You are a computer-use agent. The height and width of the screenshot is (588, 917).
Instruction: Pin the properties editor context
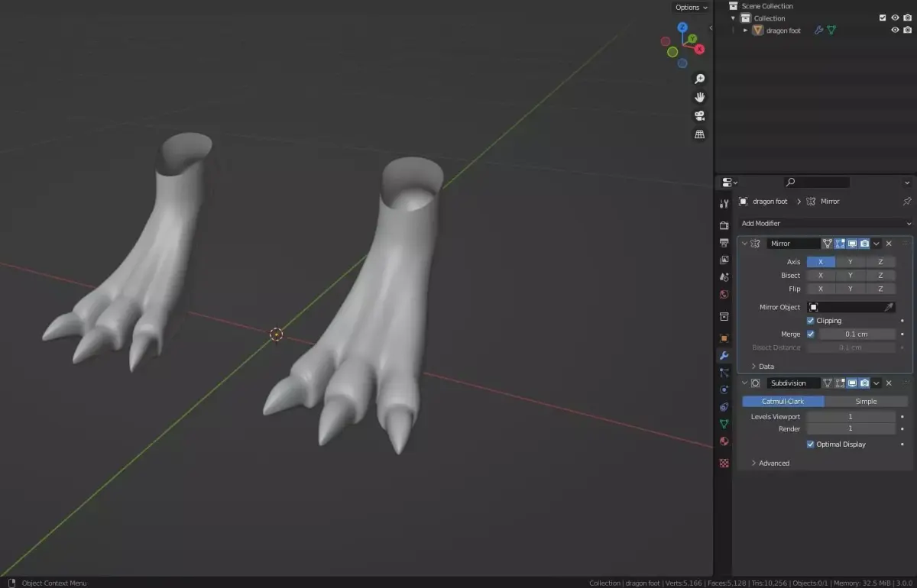click(x=907, y=202)
